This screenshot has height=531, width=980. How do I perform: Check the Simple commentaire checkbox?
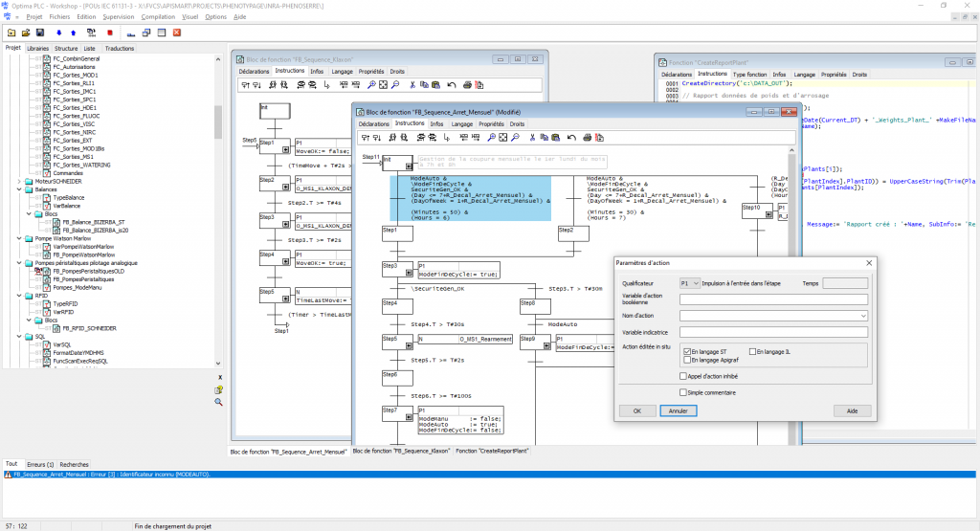coord(683,392)
